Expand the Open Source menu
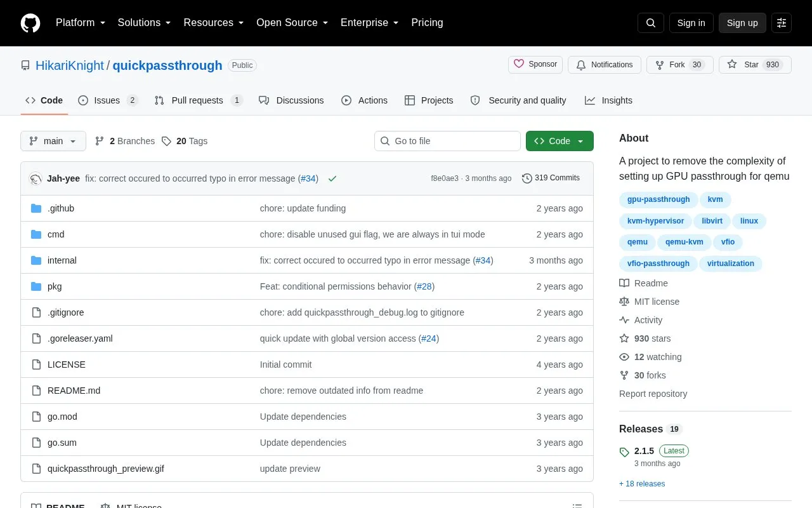The height and width of the screenshot is (508, 812). click(292, 23)
